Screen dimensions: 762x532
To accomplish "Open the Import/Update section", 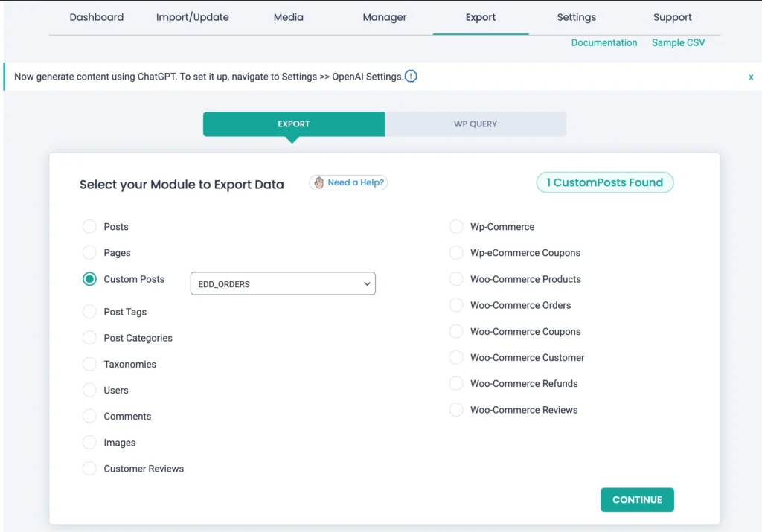I will pos(192,16).
